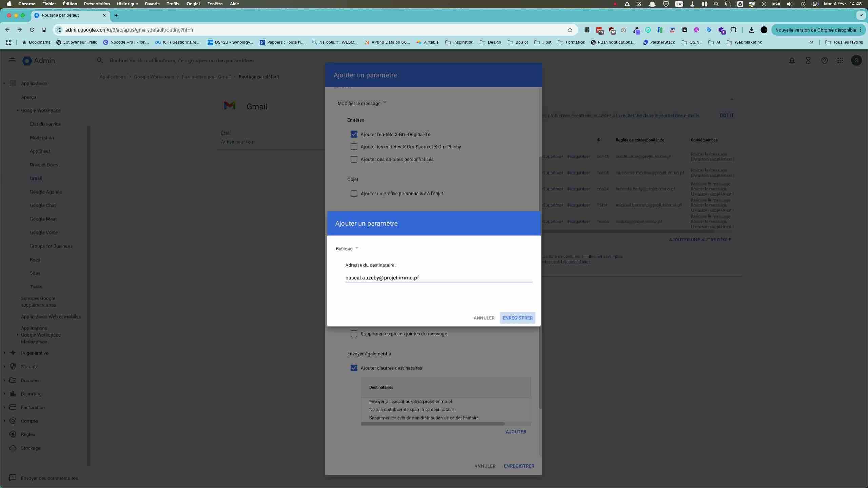
Task: Uncheck Ajouter d'autres destinataires
Action: coord(354,368)
